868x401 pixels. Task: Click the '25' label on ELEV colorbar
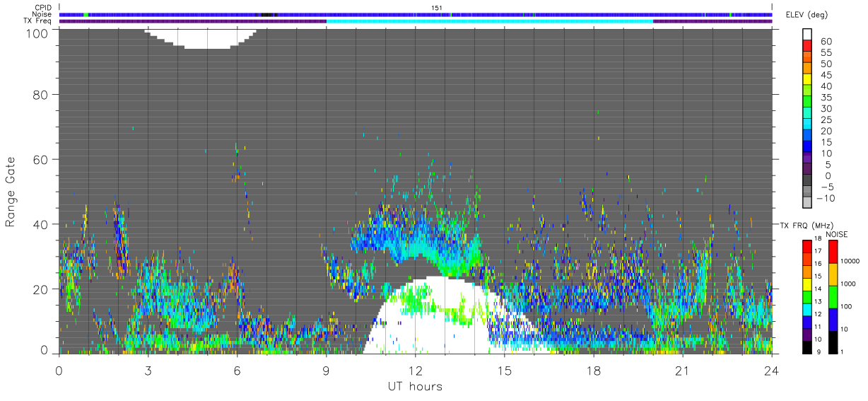pos(827,120)
